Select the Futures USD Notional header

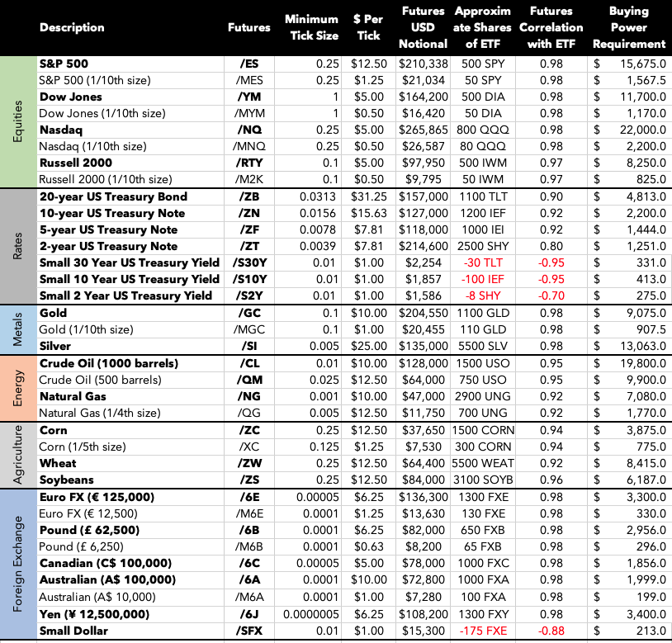click(423, 27)
